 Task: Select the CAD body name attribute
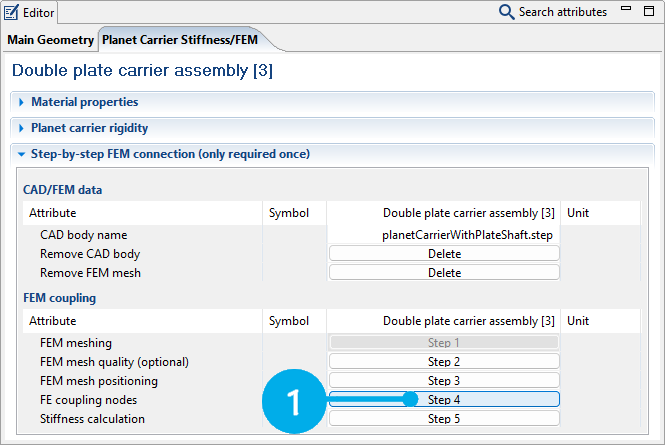pyautogui.click(x=84, y=235)
